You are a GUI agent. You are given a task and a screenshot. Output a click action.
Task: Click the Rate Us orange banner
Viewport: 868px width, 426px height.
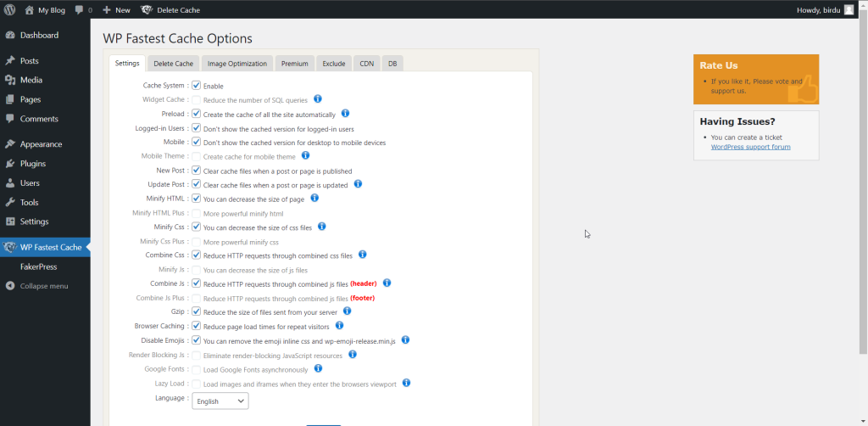756,79
